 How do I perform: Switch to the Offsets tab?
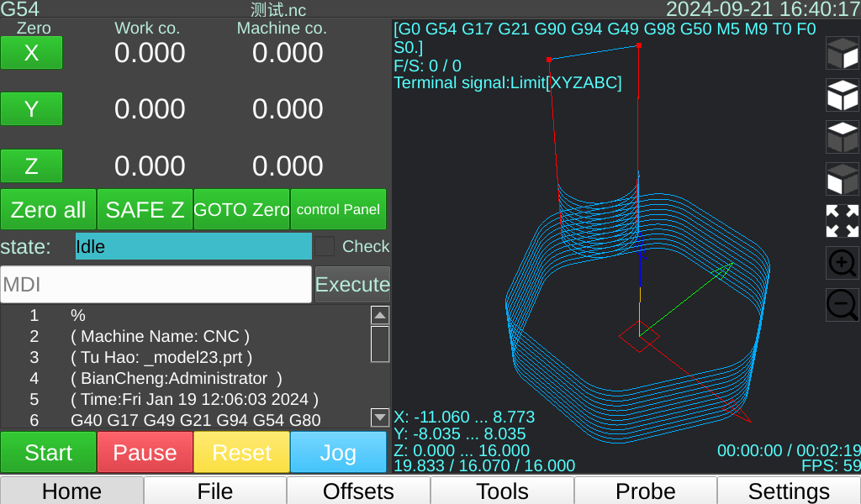pos(358,491)
